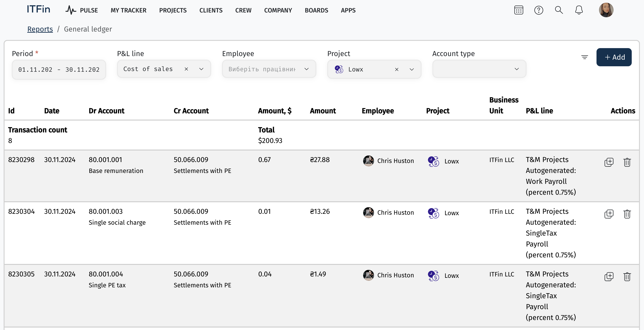
Task: Open the BOARDS menu
Action: tap(316, 10)
